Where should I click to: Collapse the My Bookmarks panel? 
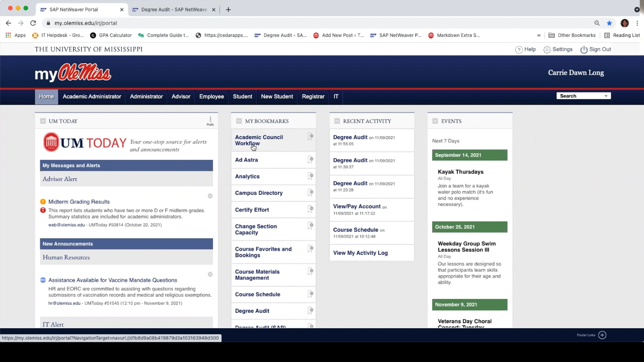pos(239,121)
